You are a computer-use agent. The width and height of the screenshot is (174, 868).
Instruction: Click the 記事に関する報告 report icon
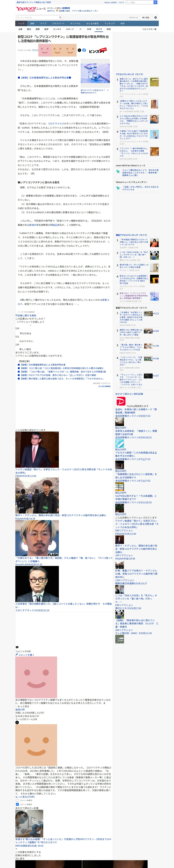pos(17,315)
